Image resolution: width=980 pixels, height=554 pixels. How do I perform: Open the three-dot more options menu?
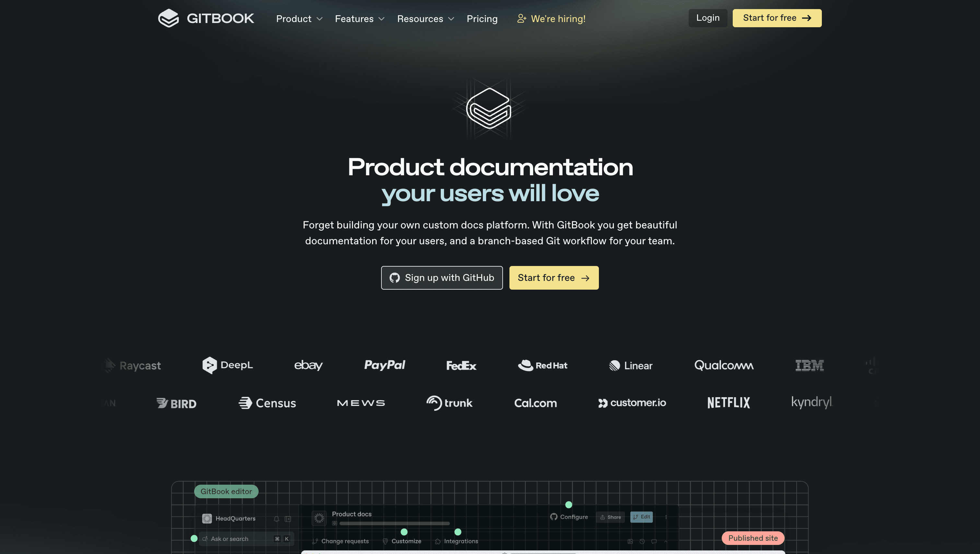(666, 517)
